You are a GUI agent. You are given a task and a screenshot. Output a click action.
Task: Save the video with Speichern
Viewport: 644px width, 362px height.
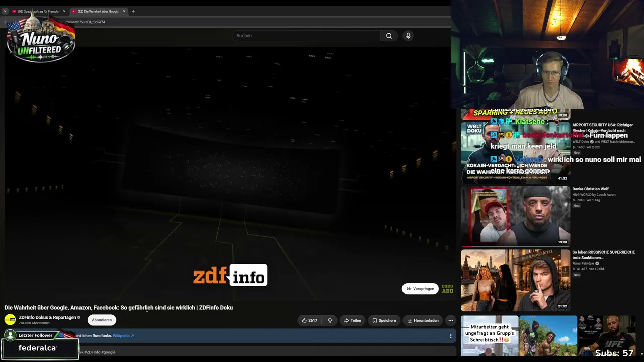(384, 320)
